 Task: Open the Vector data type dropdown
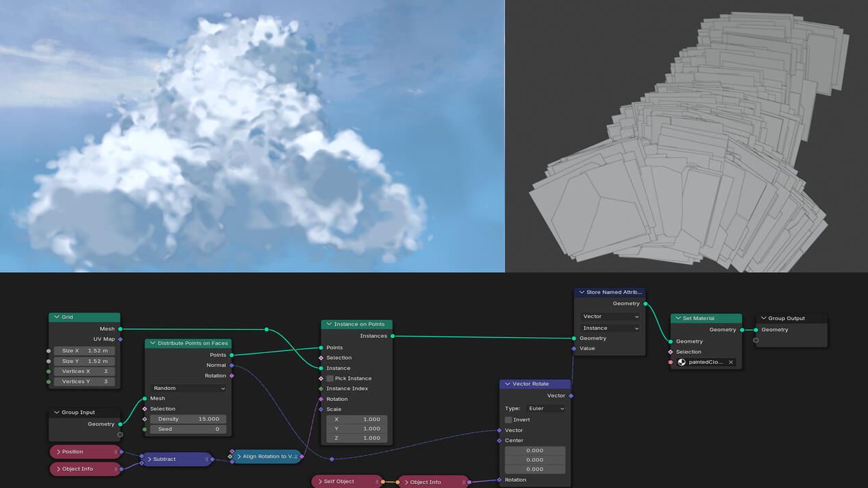pyautogui.click(x=610, y=317)
